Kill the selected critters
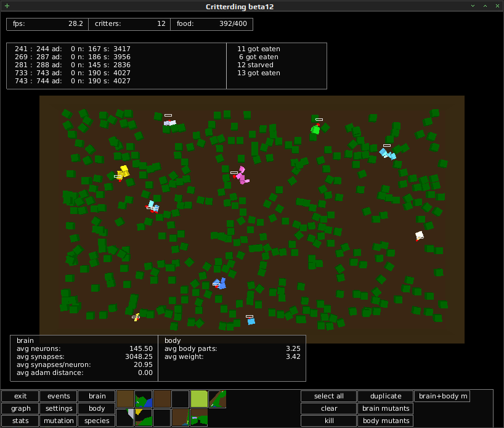This screenshot has width=504, height=428. (329, 421)
